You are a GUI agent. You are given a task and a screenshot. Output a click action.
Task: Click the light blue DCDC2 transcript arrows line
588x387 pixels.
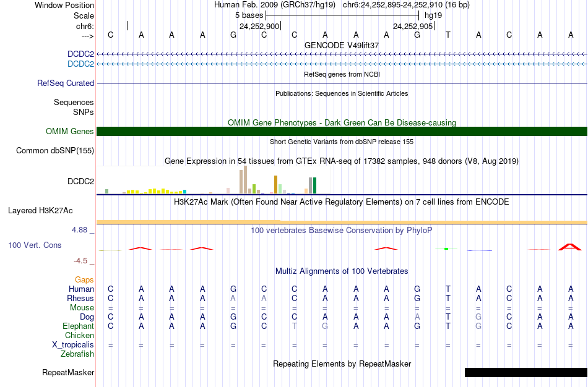(x=342, y=64)
